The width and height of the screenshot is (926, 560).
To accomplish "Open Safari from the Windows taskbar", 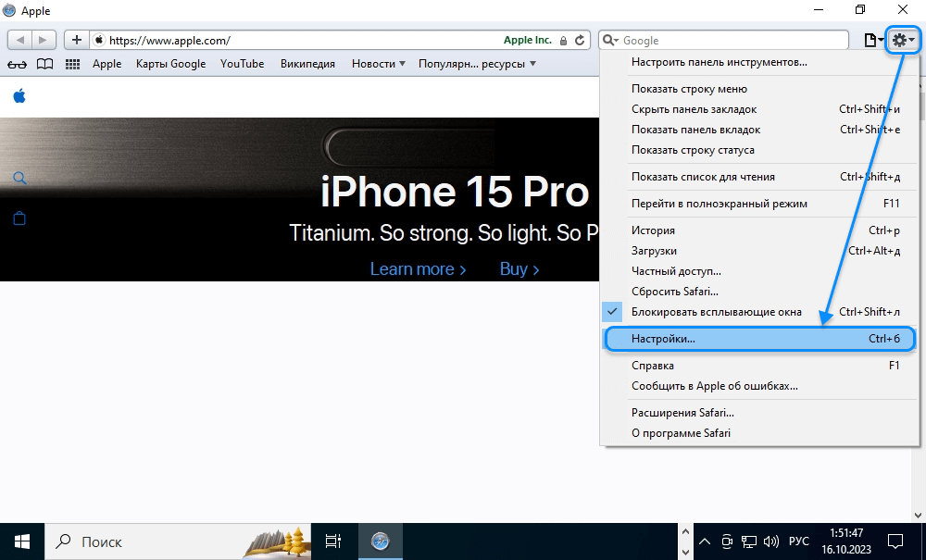I will coord(381,541).
